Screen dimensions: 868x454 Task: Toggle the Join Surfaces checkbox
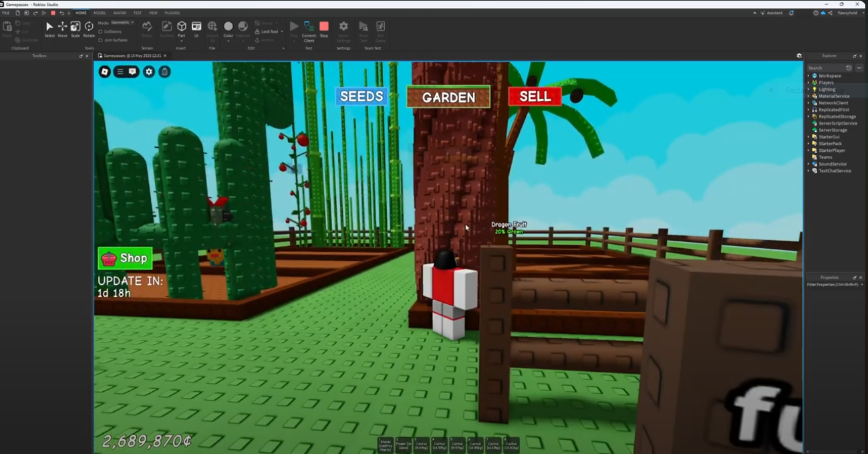(100, 40)
